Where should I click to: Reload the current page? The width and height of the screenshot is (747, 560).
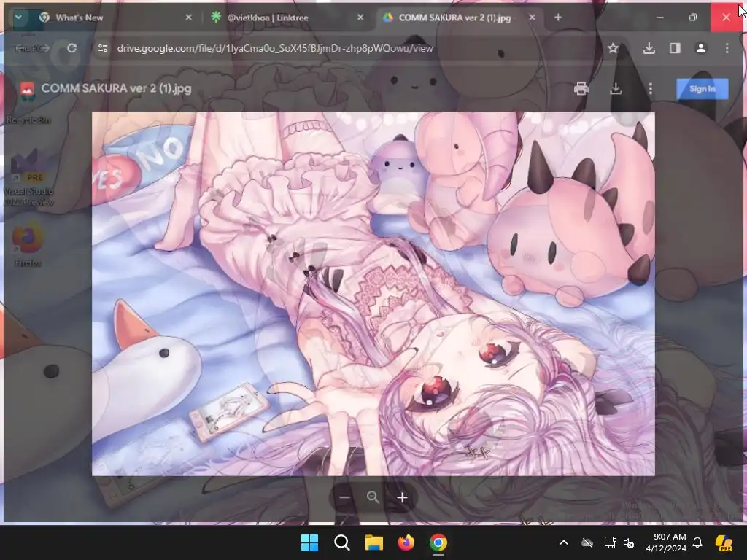pos(72,48)
